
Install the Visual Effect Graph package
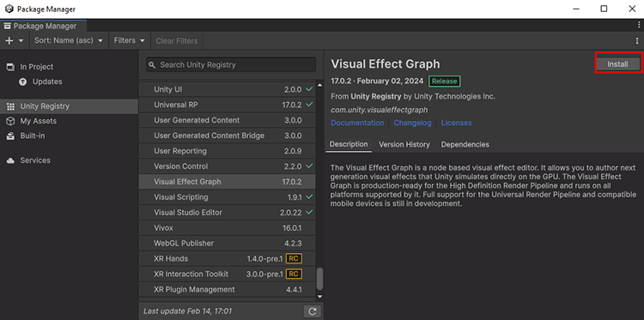click(x=617, y=64)
